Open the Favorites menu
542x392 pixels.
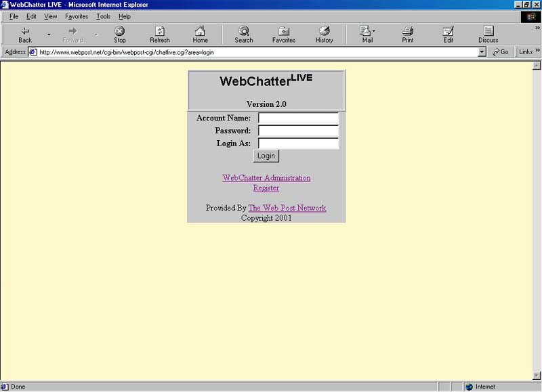[77, 16]
